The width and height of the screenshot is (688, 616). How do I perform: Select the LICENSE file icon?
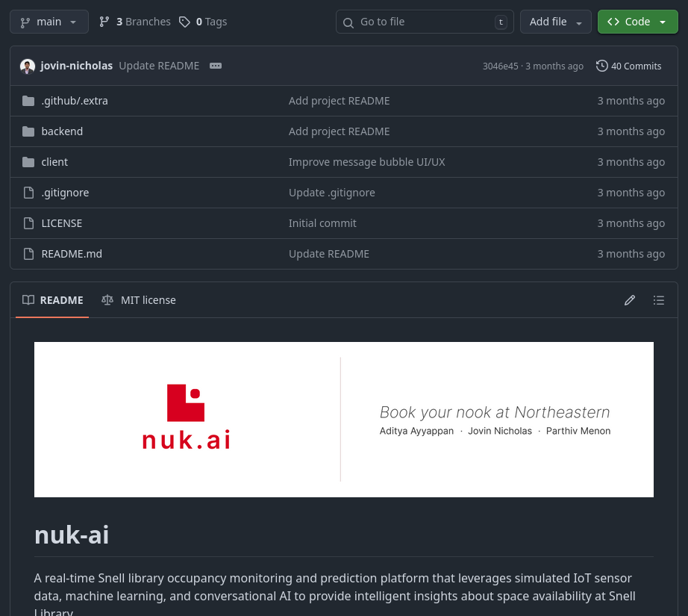[x=28, y=223]
